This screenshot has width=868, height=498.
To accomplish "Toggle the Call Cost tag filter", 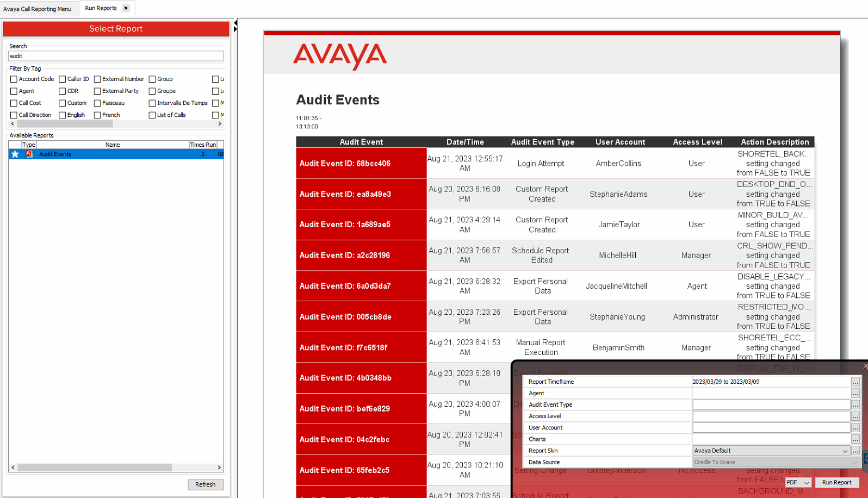I will [14, 103].
